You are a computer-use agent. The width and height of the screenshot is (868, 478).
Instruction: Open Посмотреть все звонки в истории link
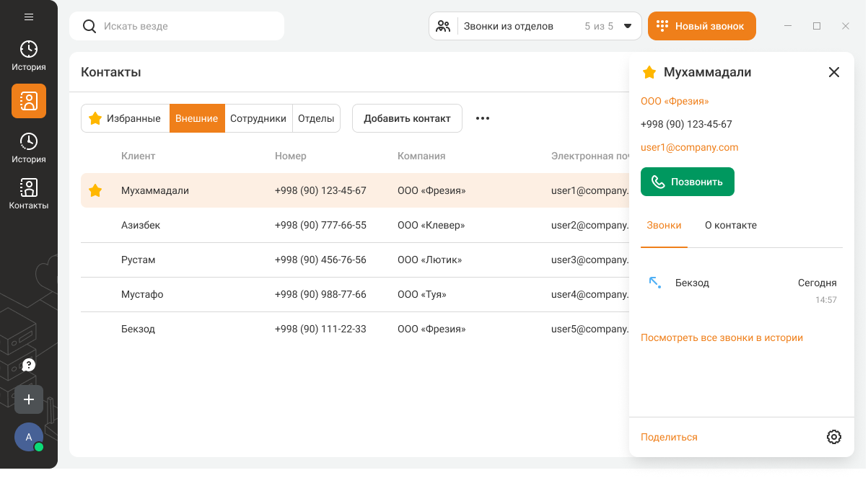[x=722, y=337]
